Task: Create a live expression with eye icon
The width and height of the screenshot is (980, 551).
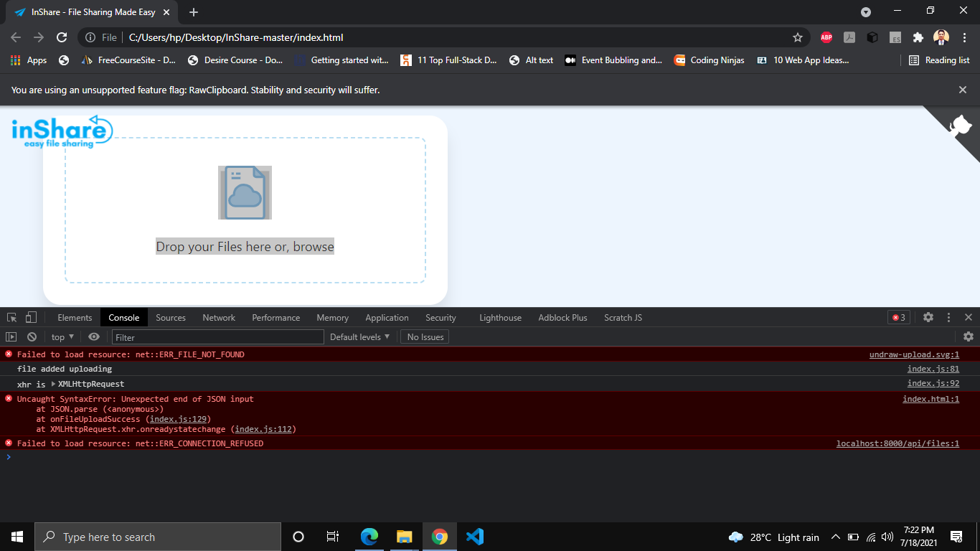Action: pyautogui.click(x=94, y=336)
